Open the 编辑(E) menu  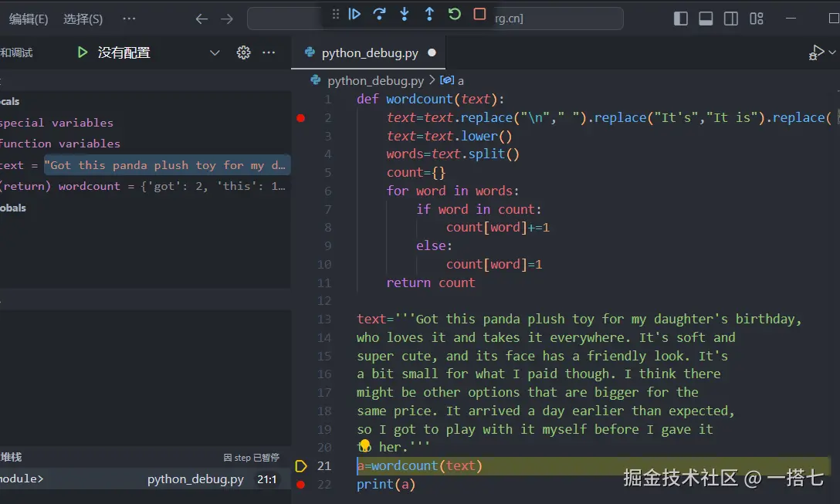29,19
